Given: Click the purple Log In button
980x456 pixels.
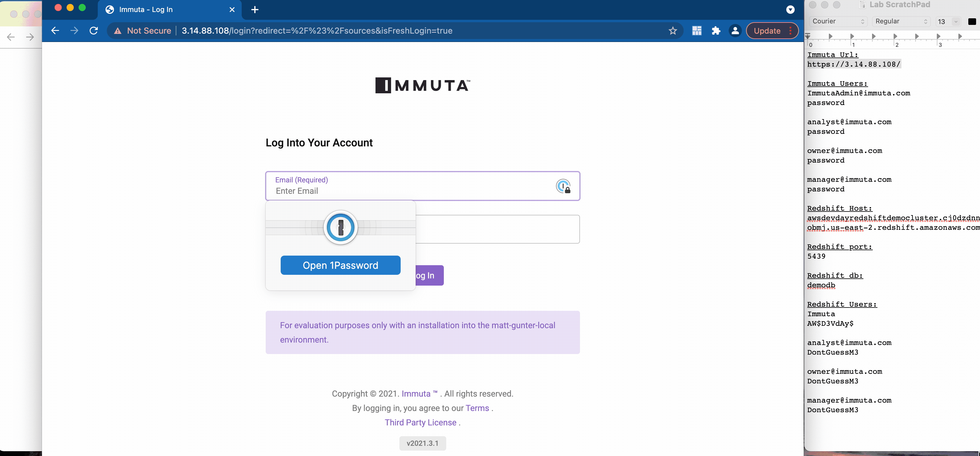Looking at the screenshot, I should (x=429, y=275).
